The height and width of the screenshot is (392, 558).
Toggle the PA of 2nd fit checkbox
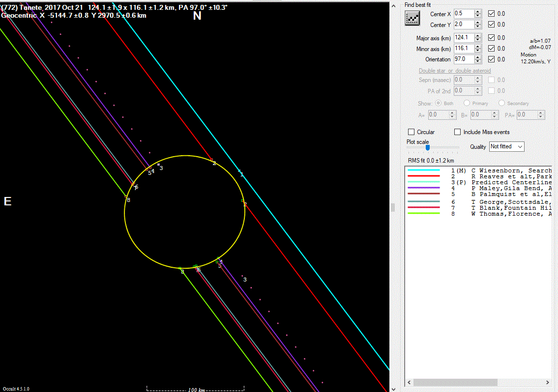pyautogui.click(x=492, y=90)
